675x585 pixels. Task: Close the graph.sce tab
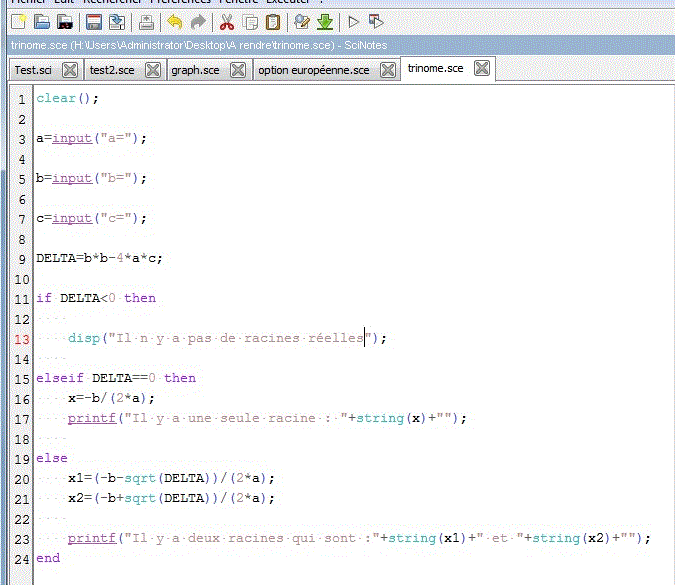tap(238, 70)
